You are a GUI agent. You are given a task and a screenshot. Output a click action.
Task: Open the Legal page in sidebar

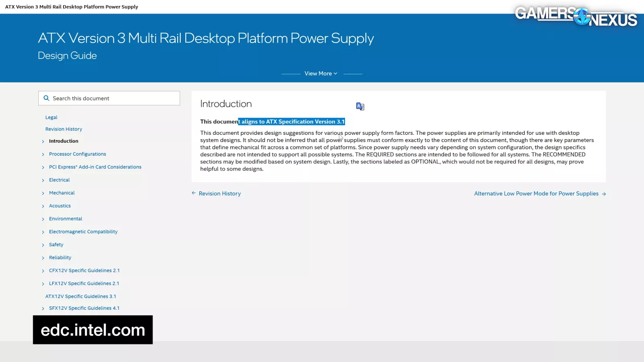pos(51,117)
